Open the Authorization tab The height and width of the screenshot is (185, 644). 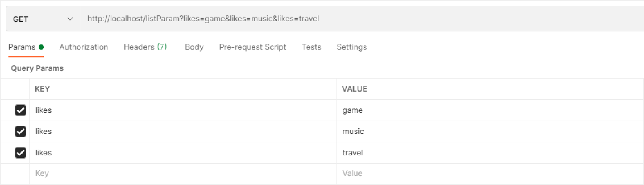click(x=84, y=47)
